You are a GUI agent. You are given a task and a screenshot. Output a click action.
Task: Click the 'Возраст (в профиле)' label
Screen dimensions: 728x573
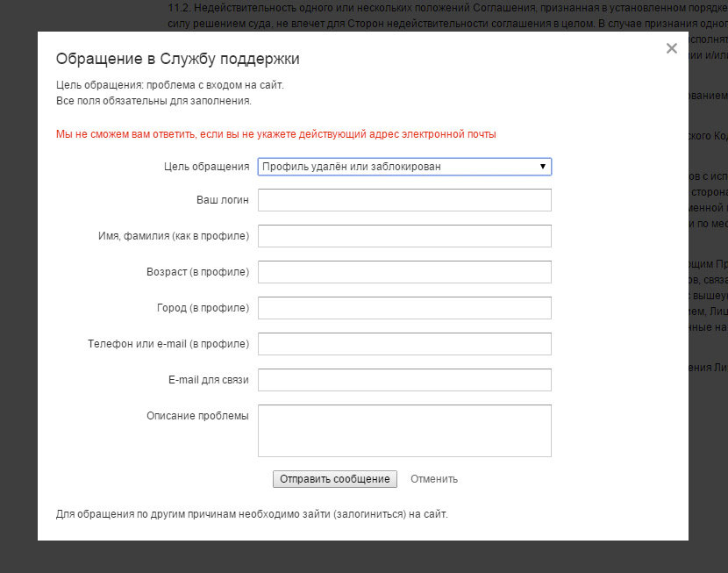pos(197,272)
